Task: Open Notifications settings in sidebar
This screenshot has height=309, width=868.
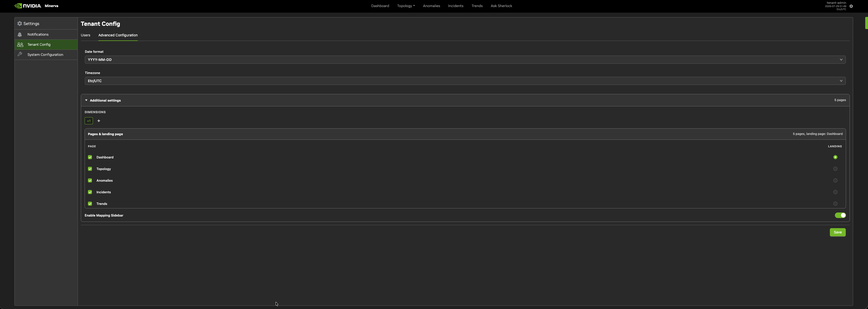Action: tap(46, 35)
